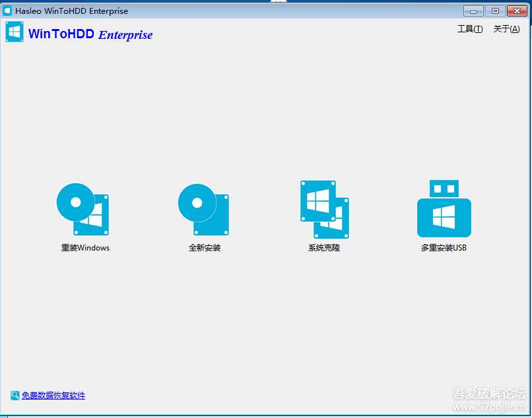This screenshot has width=532, height=418.
Task: Click the small app icon in the title bar
Action: click(x=8, y=11)
